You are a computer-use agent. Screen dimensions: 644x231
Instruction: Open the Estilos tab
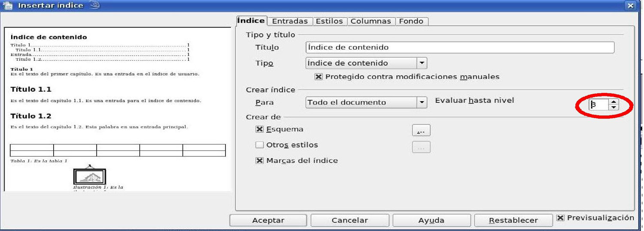coord(329,21)
